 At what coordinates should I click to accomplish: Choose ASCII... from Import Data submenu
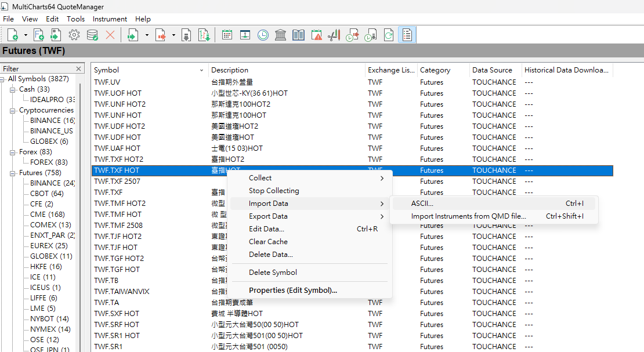point(422,204)
